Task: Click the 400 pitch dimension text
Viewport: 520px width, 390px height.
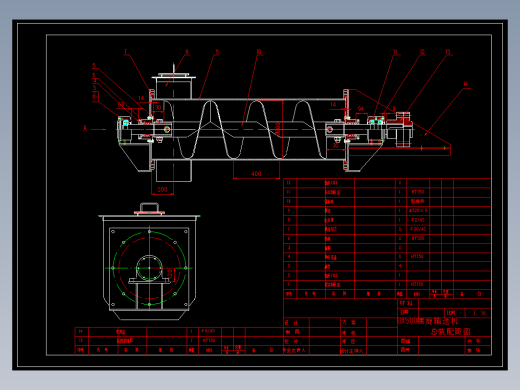Action: (x=256, y=174)
